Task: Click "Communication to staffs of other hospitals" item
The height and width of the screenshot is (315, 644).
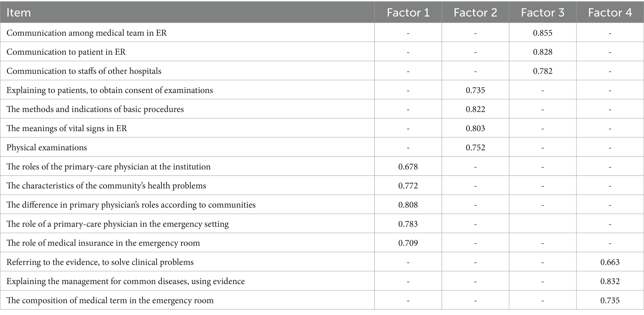Action: point(84,71)
